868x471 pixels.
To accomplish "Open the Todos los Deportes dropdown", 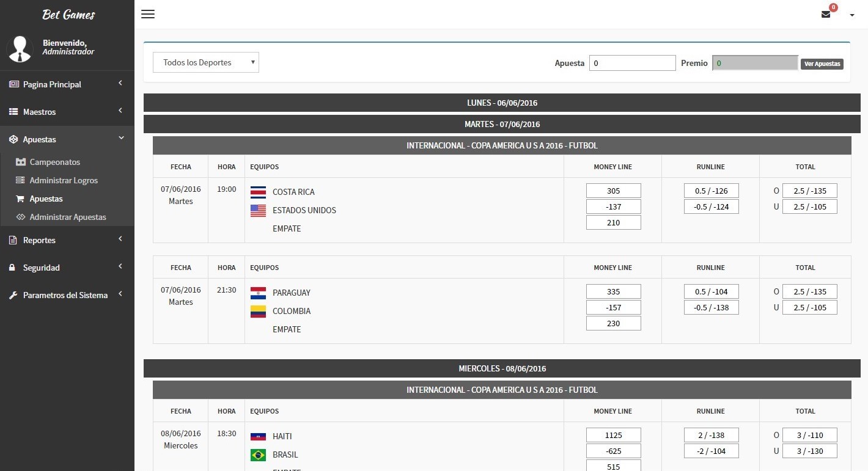I will coord(206,62).
